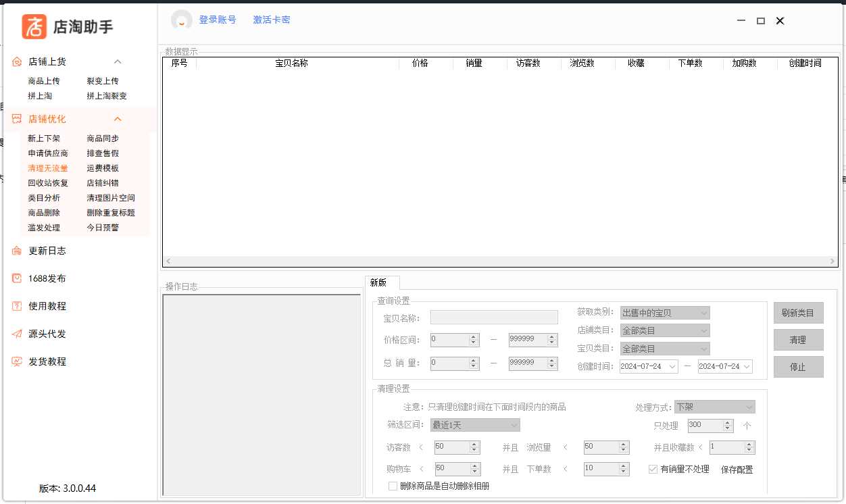Click the 源头代发 paper plane icon

(18, 334)
